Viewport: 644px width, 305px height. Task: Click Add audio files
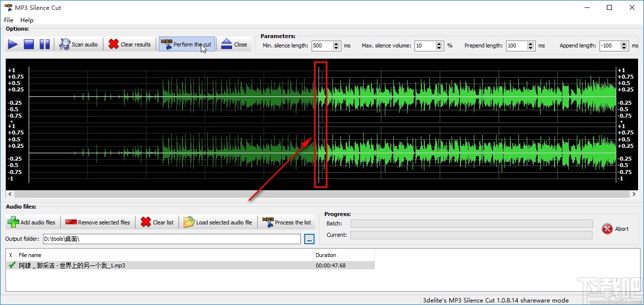(32, 222)
